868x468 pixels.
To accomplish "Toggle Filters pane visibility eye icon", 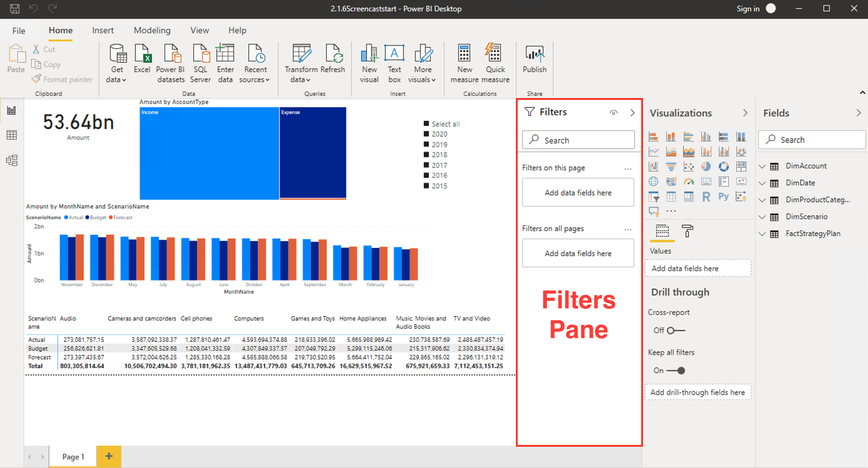I will [x=613, y=112].
